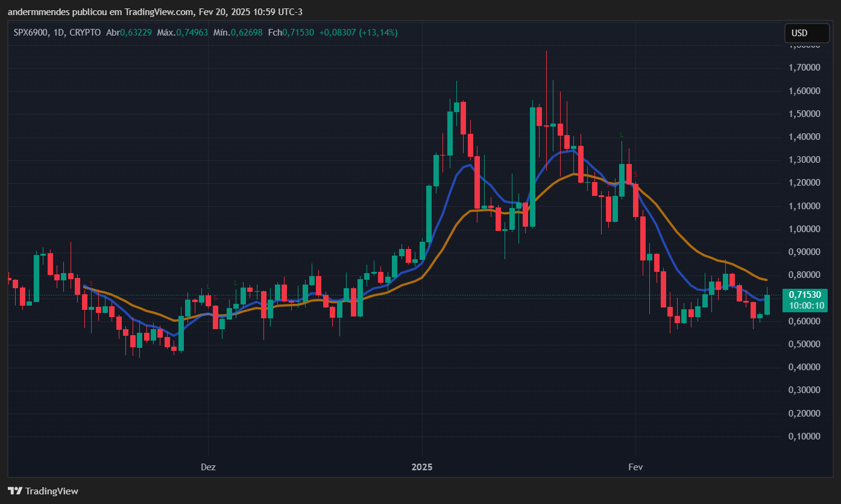Click the green L marker above the late-January candle
The image size is (841, 504).
point(622,135)
